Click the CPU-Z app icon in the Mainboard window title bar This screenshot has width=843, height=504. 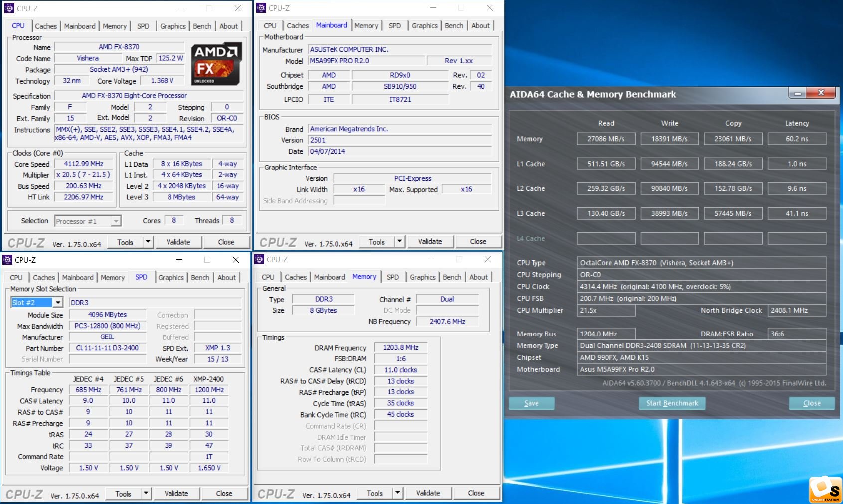[x=261, y=8]
